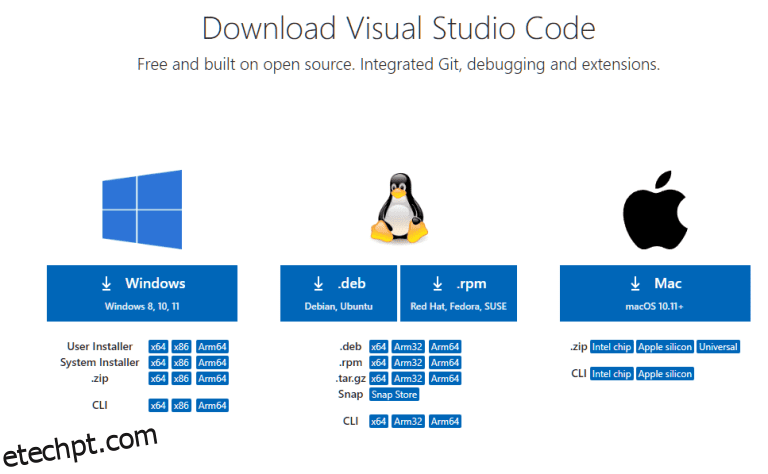
Task: Choose Arm64 Windows .zip download
Action: 212,379
